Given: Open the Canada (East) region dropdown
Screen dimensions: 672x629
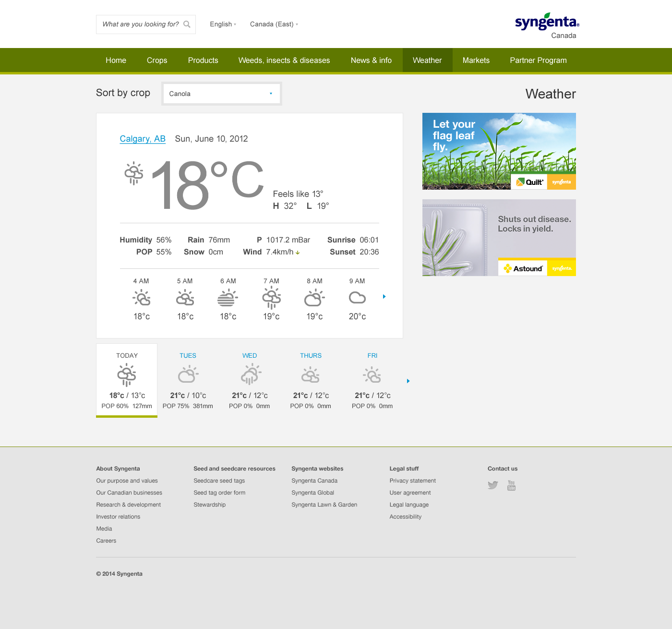Looking at the screenshot, I should pyautogui.click(x=274, y=24).
